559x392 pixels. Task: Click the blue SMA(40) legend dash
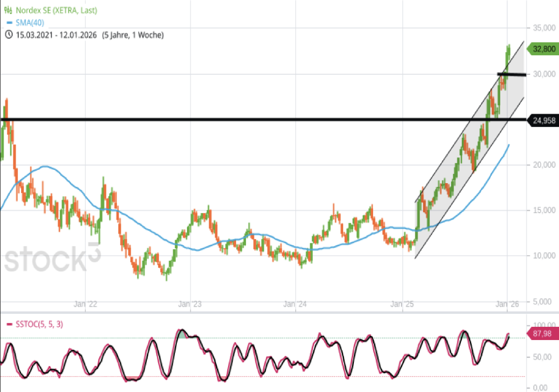(9, 23)
